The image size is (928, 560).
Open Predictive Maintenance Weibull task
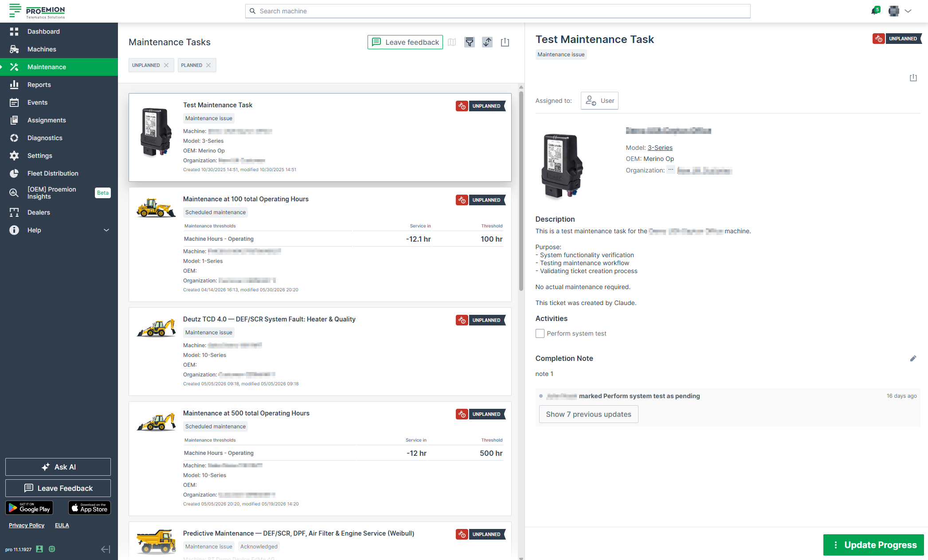(x=320, y=541)
